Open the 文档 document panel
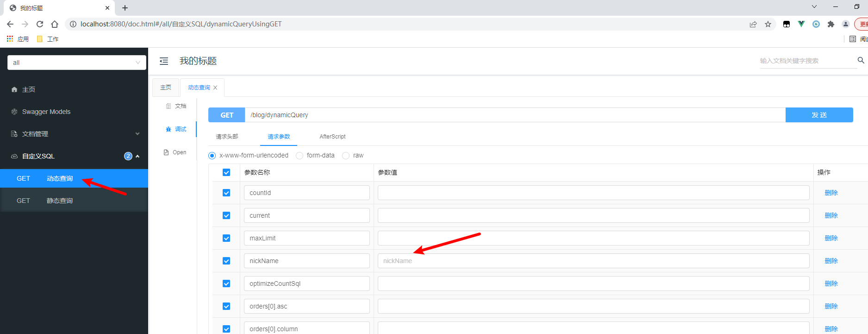868x334 pixels. pyautogui.click(x=176, y=106)
